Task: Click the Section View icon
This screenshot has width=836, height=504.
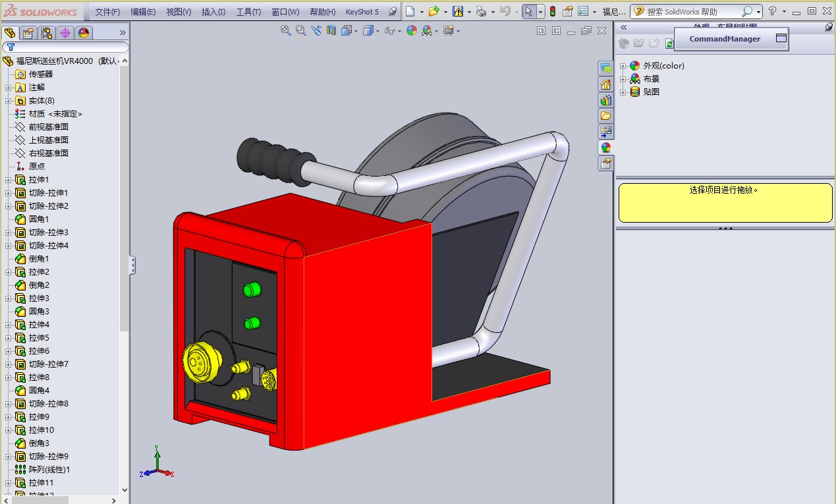Action: (331, 30)
